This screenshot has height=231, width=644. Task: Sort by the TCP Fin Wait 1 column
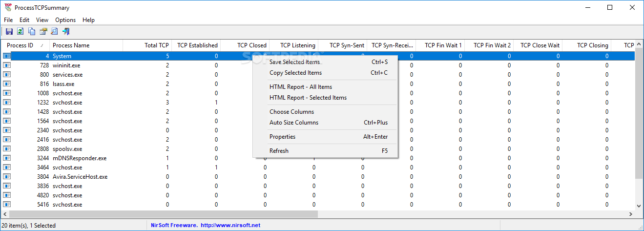(440, 45)
